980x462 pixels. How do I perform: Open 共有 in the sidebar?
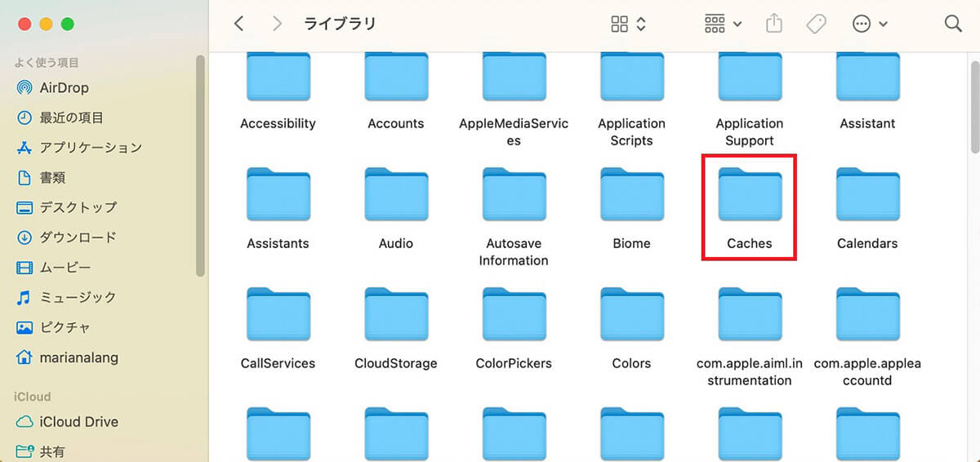(42, 451)
